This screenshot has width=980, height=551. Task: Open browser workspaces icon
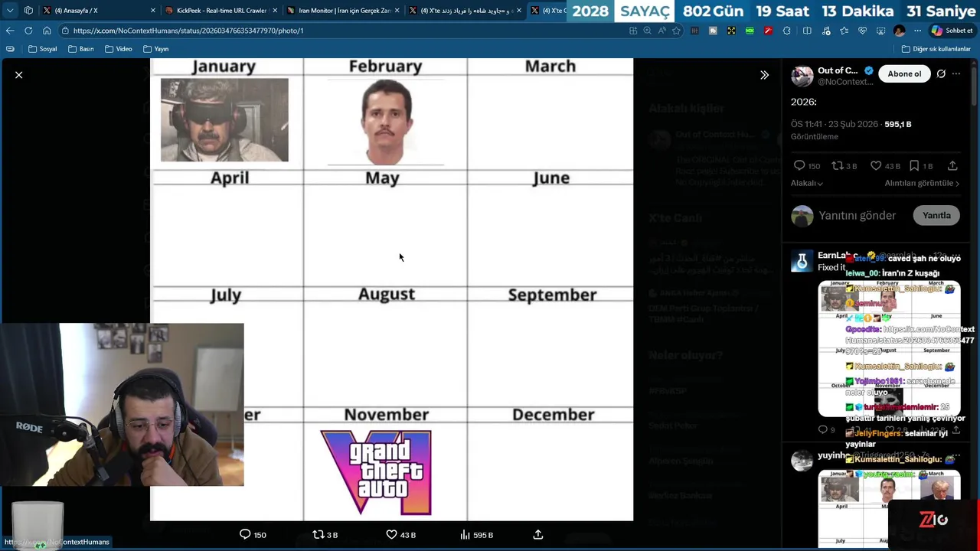(x=28, y=11)
